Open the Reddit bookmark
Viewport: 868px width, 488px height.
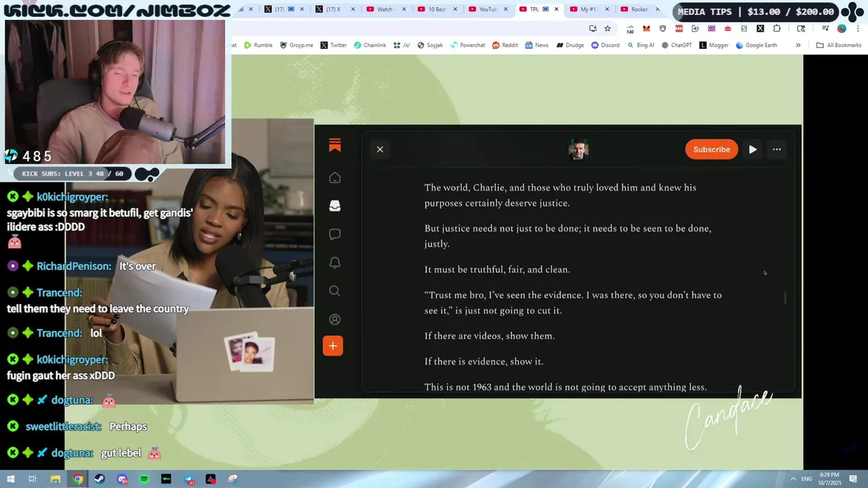pos(505,45)
